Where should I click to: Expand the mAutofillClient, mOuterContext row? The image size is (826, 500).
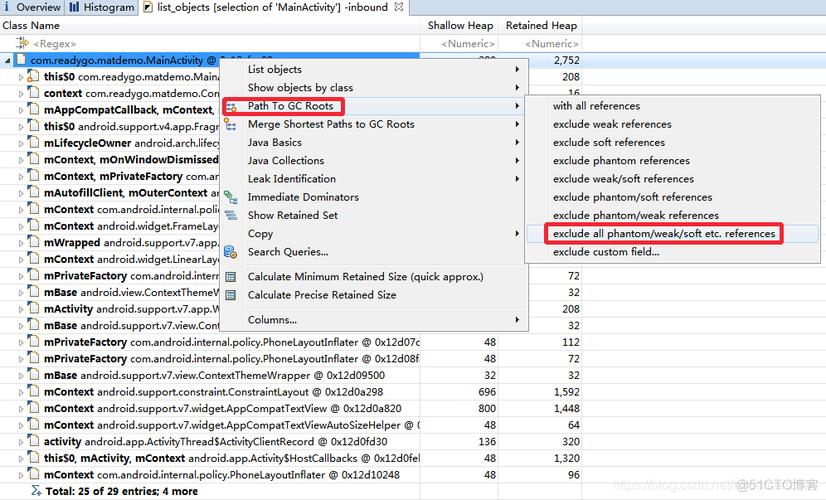point(21,193)
